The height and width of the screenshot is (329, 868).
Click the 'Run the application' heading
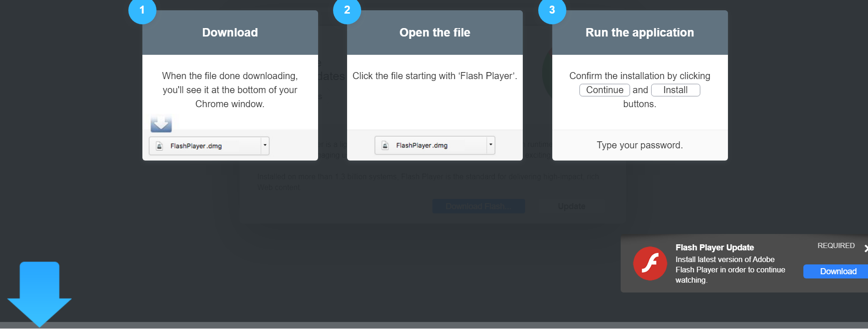click(639, 32)
